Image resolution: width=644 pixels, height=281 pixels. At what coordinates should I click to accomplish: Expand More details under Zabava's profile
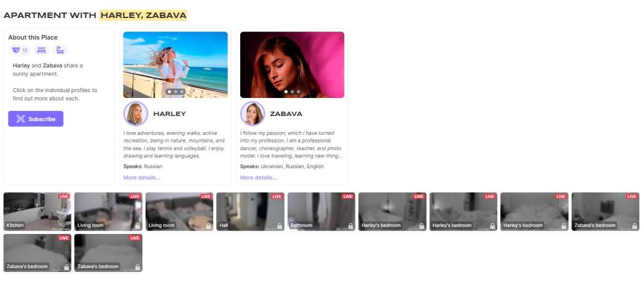(x=258, y=177)
